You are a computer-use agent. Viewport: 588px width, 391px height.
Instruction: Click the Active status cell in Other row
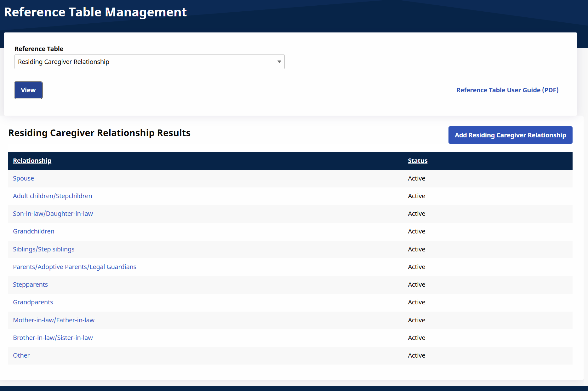point(416,355)
